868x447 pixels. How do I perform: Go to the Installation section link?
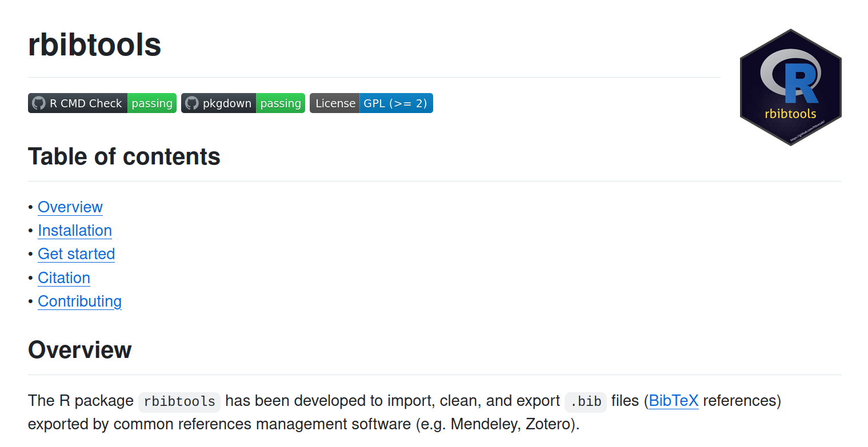click(75, 230)
